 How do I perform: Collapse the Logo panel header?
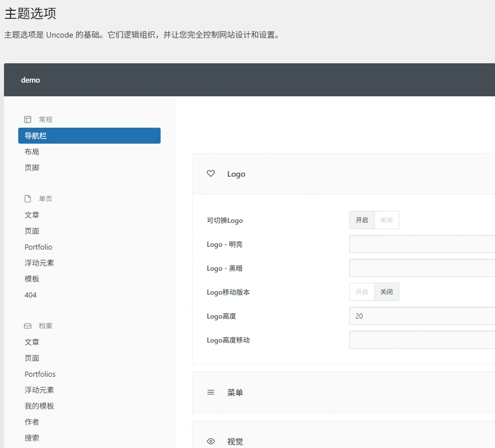pos(236,174)
